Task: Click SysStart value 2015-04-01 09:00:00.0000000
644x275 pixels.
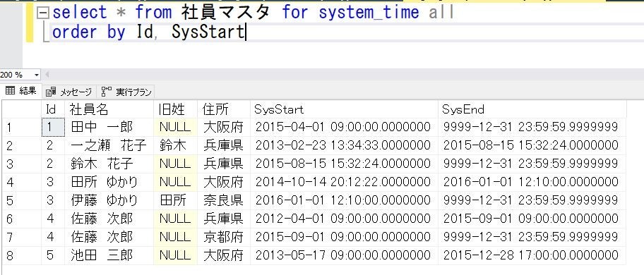Action: pyautogui.click(x=344, y=128)
